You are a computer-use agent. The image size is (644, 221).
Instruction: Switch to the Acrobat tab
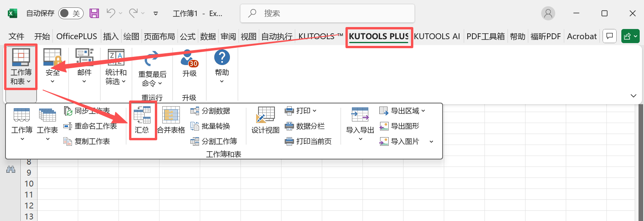pos(582,36)
